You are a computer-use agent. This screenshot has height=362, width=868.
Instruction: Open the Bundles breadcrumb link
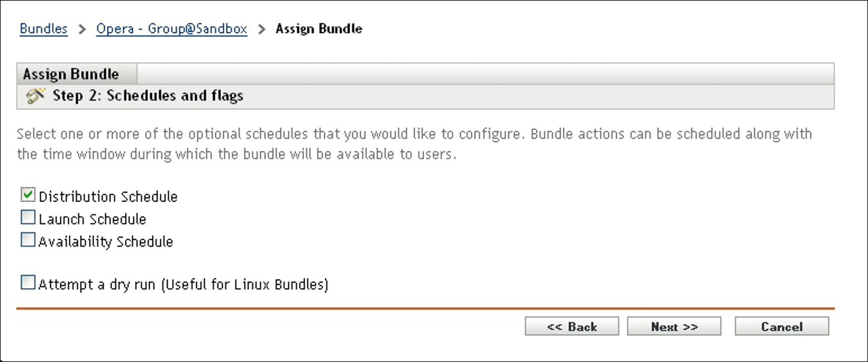(43, 29)
